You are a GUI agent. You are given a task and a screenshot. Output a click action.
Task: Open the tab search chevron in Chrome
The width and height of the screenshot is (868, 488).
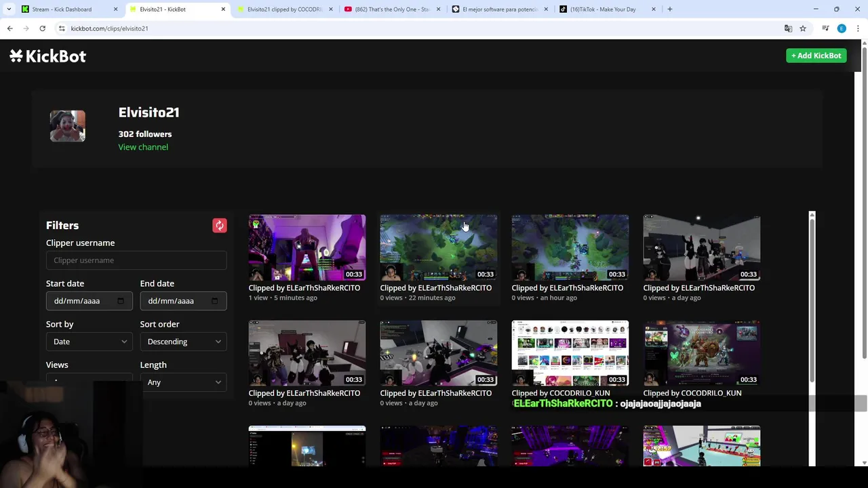point(8,9)
